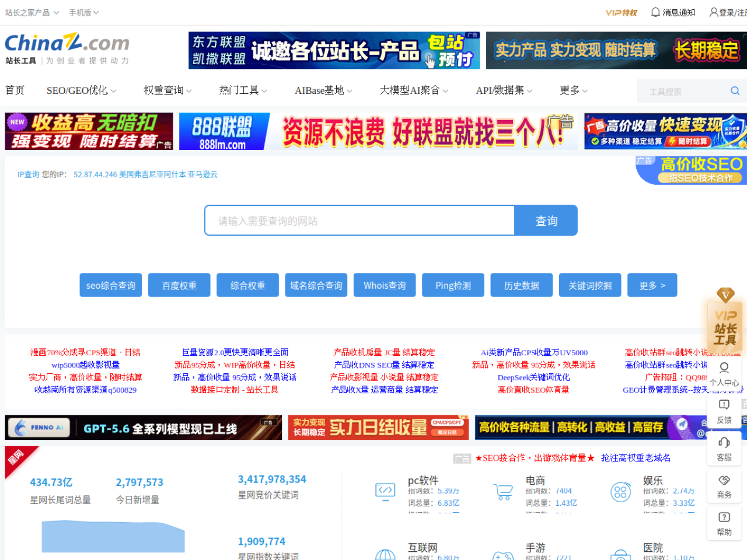Image resolution: width=747 pixels, height=560 pixels.
Task: Open the 更多 navigation menu
Action: click(574, 90)
